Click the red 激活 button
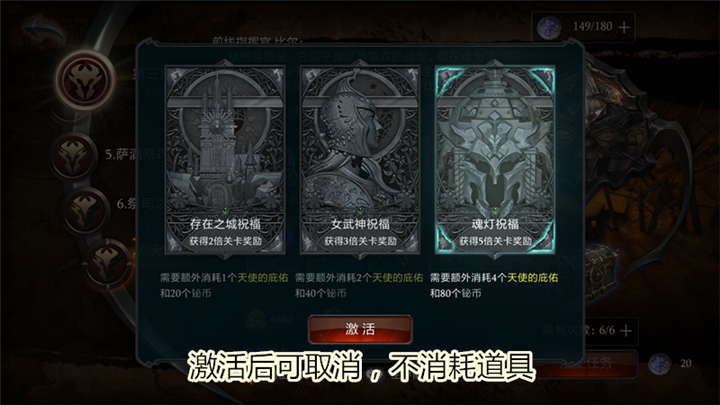The width and height of the screenshot is (720, 405). point(360,329)
